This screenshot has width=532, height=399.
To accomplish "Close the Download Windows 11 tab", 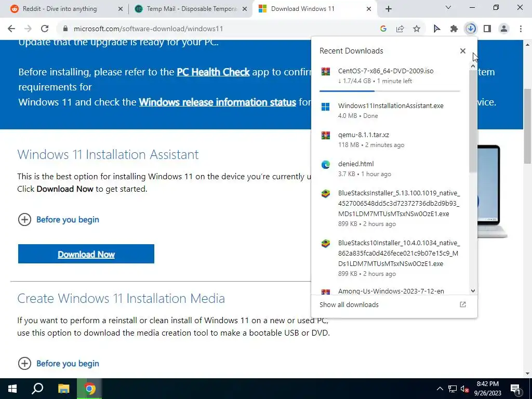I will pos(369,9).
